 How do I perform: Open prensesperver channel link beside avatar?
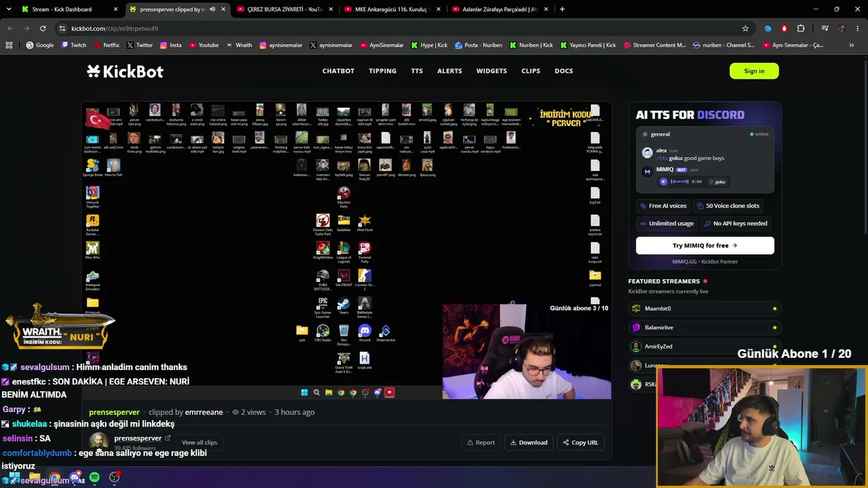click(x=142, y=439)
